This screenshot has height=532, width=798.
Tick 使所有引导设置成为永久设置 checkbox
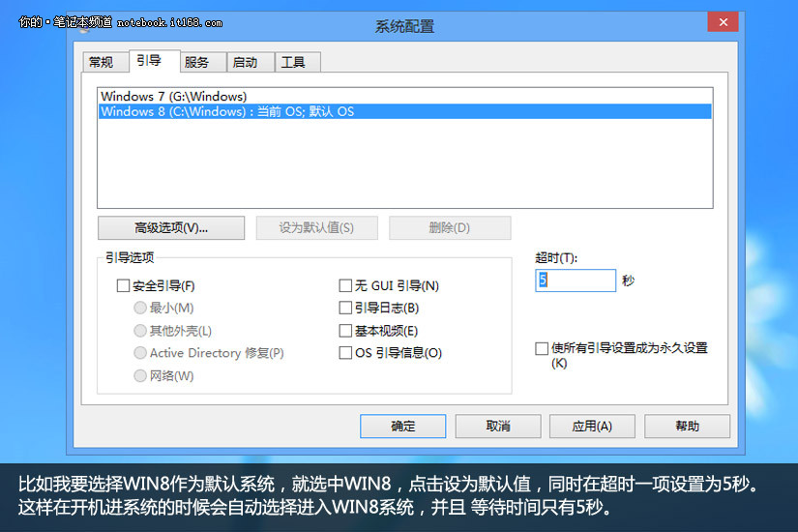(542, 348)
